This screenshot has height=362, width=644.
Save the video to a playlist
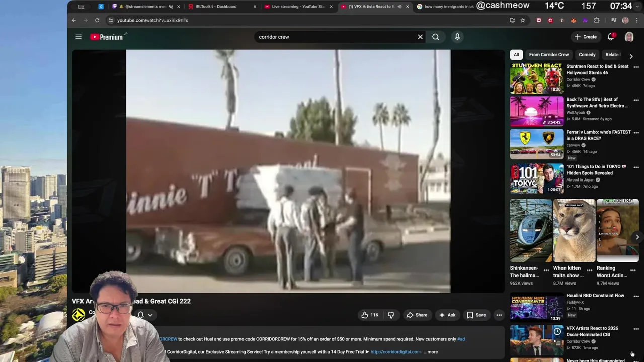click(476, 315)
